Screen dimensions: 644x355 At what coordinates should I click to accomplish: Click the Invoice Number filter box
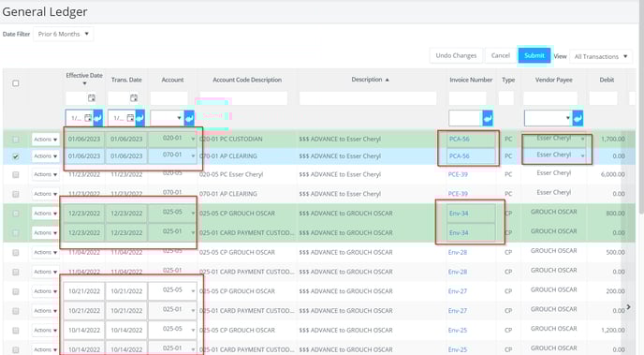[x=467, y=98]
